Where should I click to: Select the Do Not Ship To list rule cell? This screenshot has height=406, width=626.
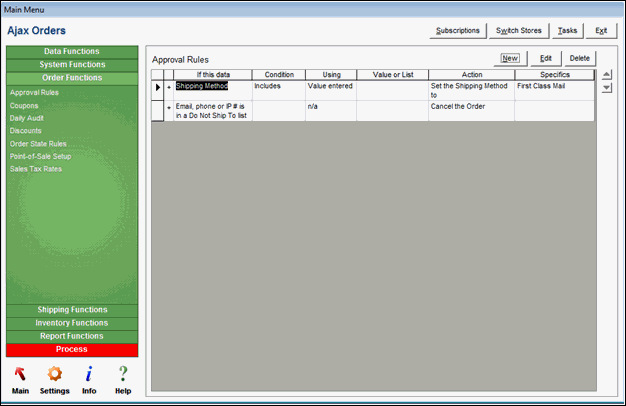[212, 110]
